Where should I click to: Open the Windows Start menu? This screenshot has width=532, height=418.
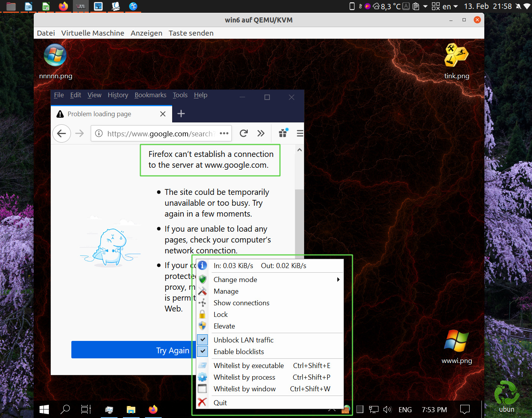(44, 409)
